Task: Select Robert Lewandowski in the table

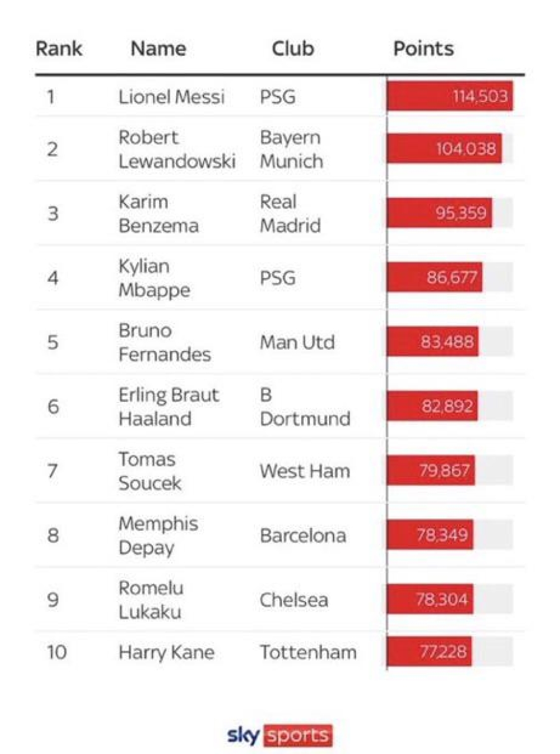Action: pyautogui.click(x=177, y=149)
